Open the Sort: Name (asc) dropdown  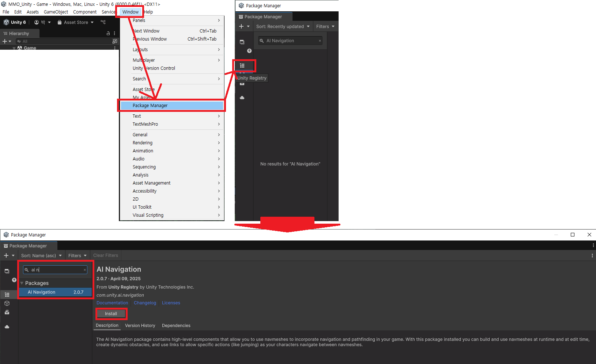click(41, 255)
